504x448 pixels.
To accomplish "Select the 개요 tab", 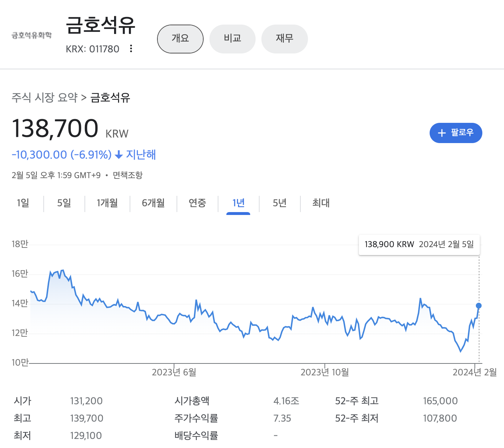I will pyautogui.click(x=180, y=39).
